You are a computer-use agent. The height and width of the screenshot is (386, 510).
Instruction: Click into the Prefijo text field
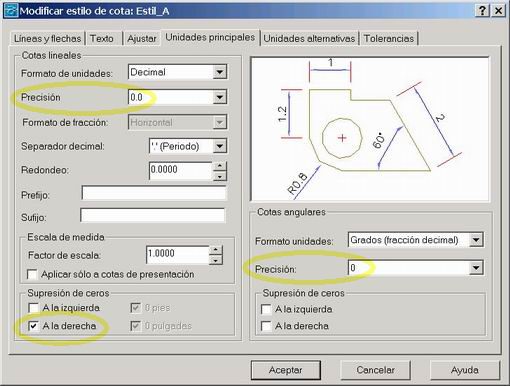[x=154, y=193]
